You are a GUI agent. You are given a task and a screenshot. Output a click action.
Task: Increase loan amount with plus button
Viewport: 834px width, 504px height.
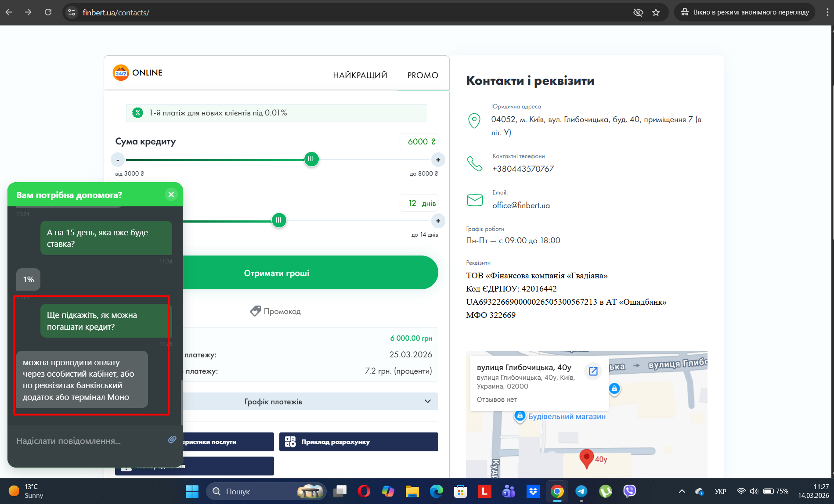pyautogui.click(x=438, y=160)
